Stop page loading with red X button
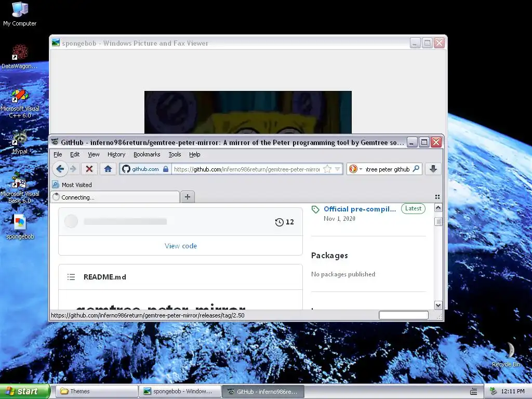This screenshot has height=399, width=532. (89, 169)
